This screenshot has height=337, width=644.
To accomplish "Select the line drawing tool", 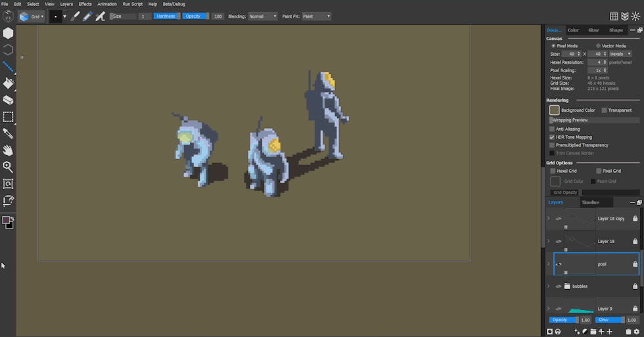I will tap(8, 66).
